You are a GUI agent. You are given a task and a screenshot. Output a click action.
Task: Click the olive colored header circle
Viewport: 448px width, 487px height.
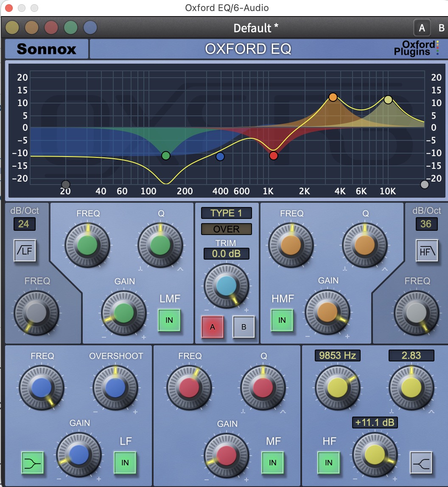[12, 28]
